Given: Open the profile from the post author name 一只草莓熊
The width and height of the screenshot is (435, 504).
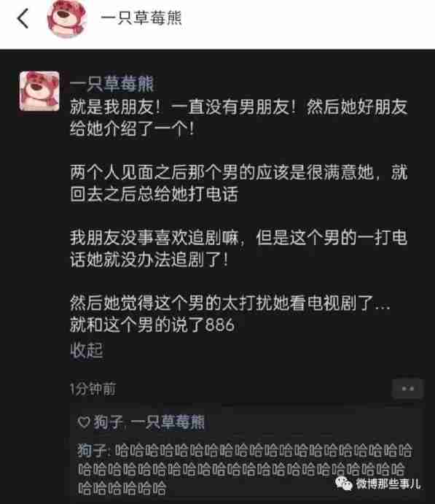Looking at the screenshot, I should (111, 84).
